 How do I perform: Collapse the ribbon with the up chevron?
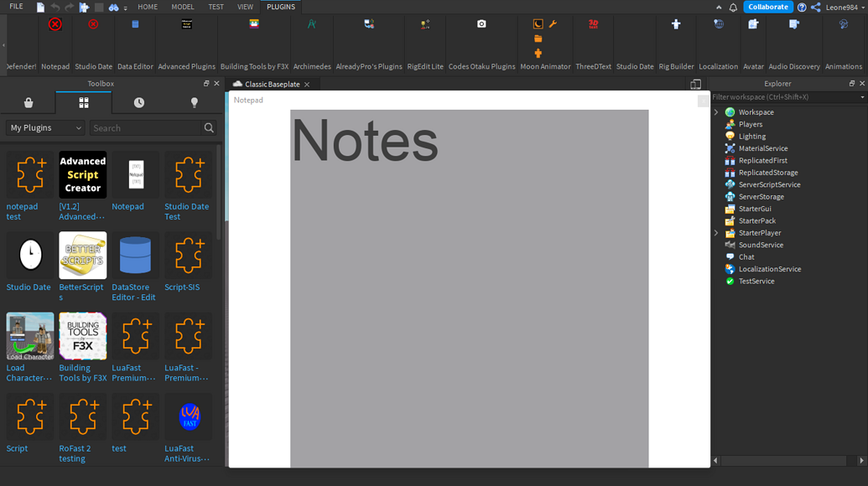pyautogui.click(x=719, y=8)
